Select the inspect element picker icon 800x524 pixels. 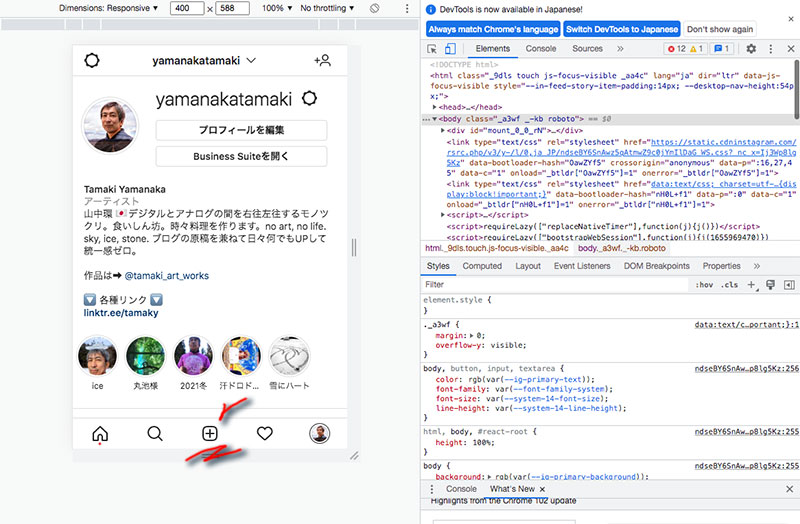tap(430, 49)
